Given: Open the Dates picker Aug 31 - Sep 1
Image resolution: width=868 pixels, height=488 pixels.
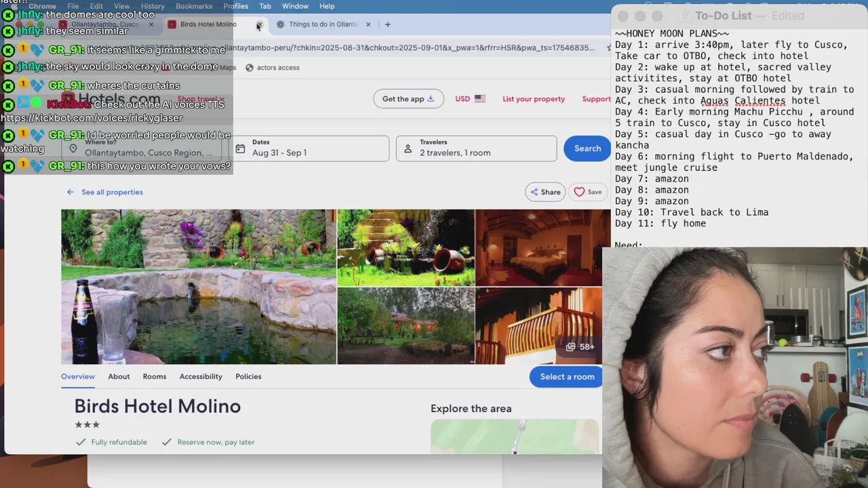Looking at the screenshot, I should [309, 148].
